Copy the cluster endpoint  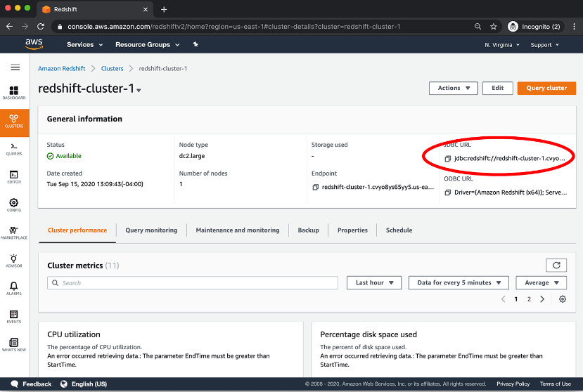(315, 188)
